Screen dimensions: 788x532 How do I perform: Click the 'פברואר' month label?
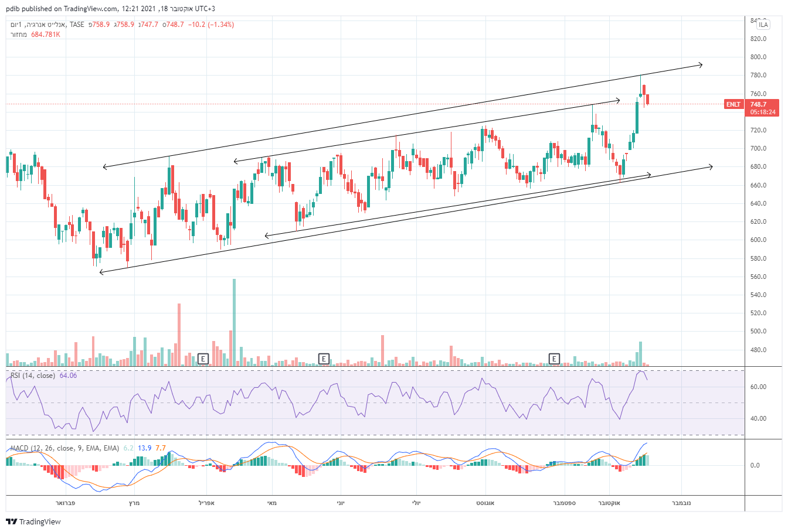pyautogui.click(x=65, y=503)
